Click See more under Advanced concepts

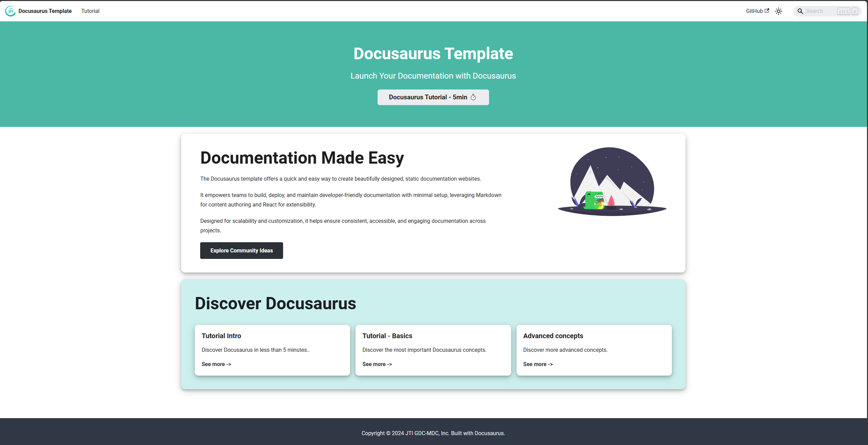tap(538, 364)
